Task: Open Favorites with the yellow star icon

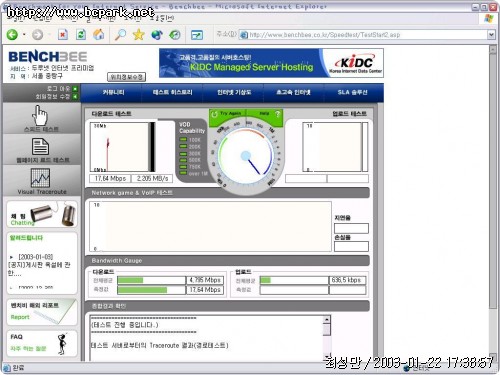Action: [138, 35]
